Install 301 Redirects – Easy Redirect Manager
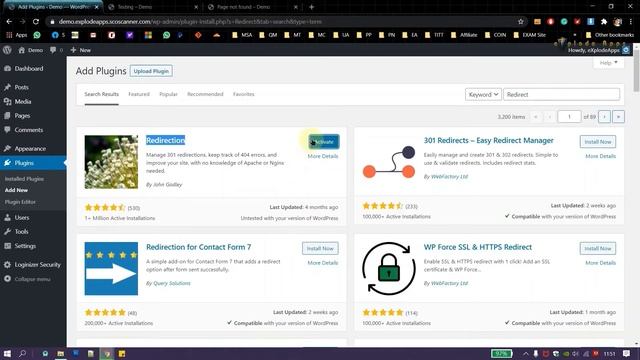Image resolution: width=640 pixels, height=360 pixels. [x=598, y=142]
